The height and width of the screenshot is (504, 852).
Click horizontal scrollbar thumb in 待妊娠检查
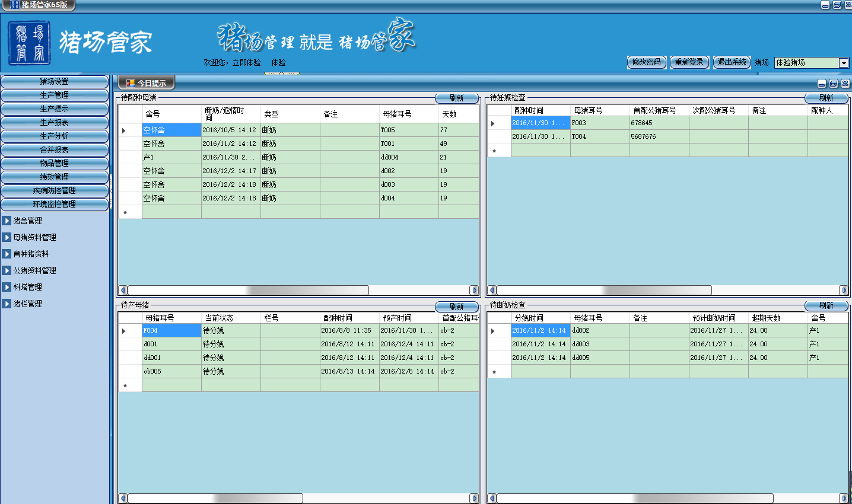(x=604, y=291)
